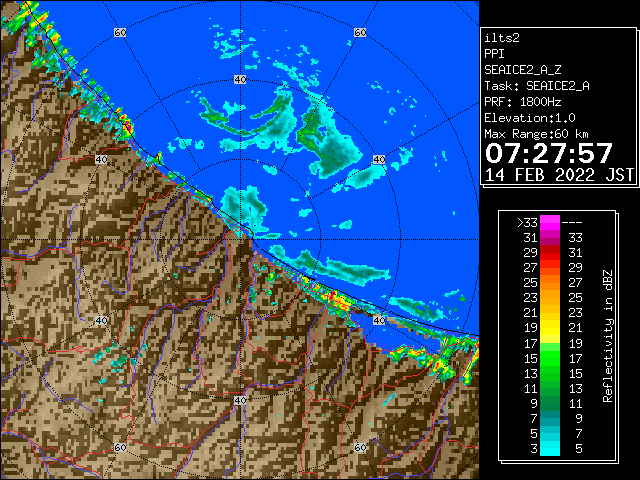Click the 'Reflectivity in dBZ' axis label
The image size is (640, 480).
[607, 336]
